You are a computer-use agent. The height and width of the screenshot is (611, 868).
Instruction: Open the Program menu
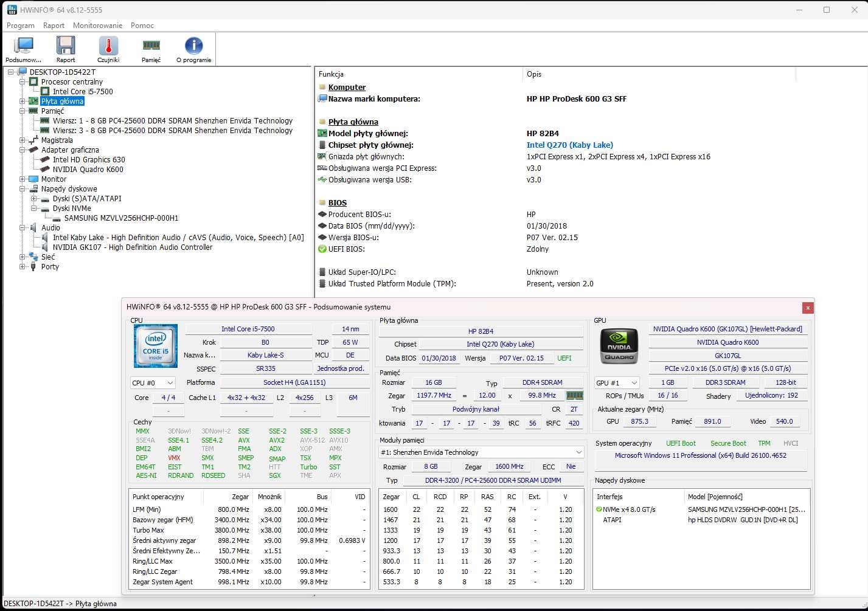pyautogui.click(x=21, y=26)
